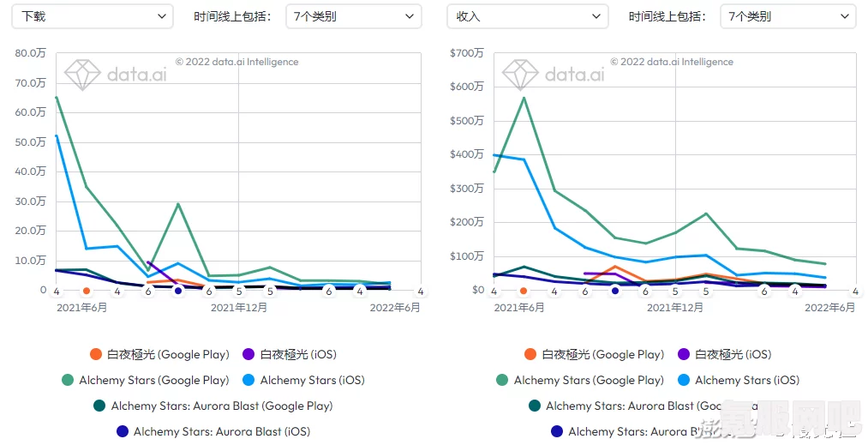Click teal Aurora Blast swatch in revenue legend
868x445 pixels.
click(x=535, y=406)
